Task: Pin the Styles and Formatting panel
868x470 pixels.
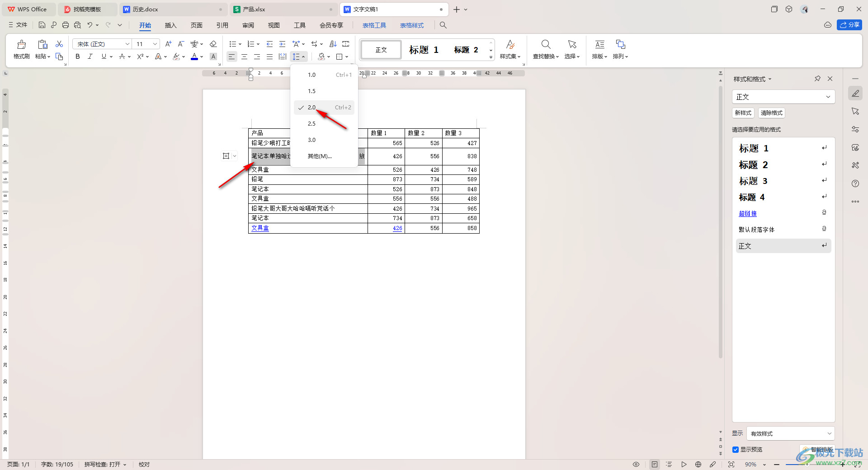Action: click(x=817, y=79)
